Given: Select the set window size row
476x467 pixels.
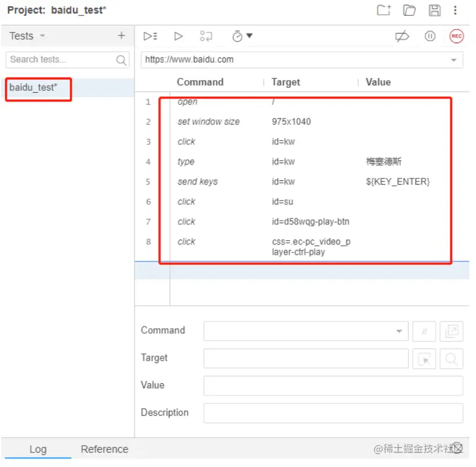Looking at the screenshot, I should click(302, 122).
